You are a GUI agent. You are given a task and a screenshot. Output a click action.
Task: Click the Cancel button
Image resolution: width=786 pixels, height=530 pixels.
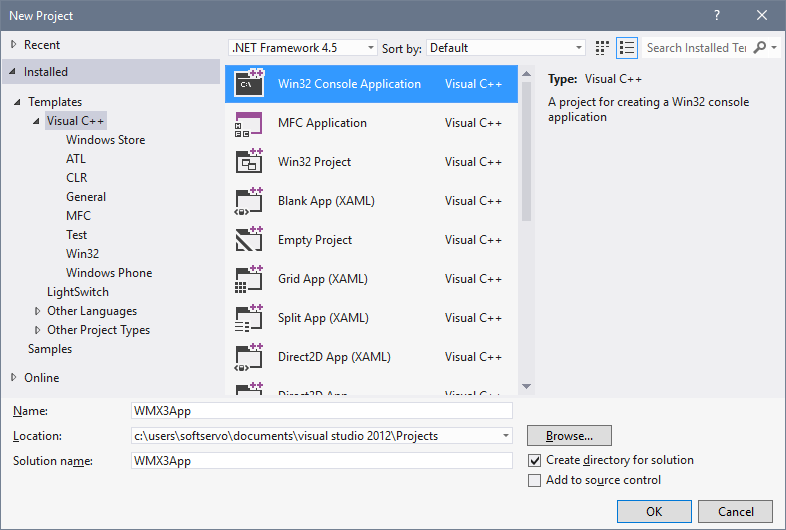click(x=735, y=511)
